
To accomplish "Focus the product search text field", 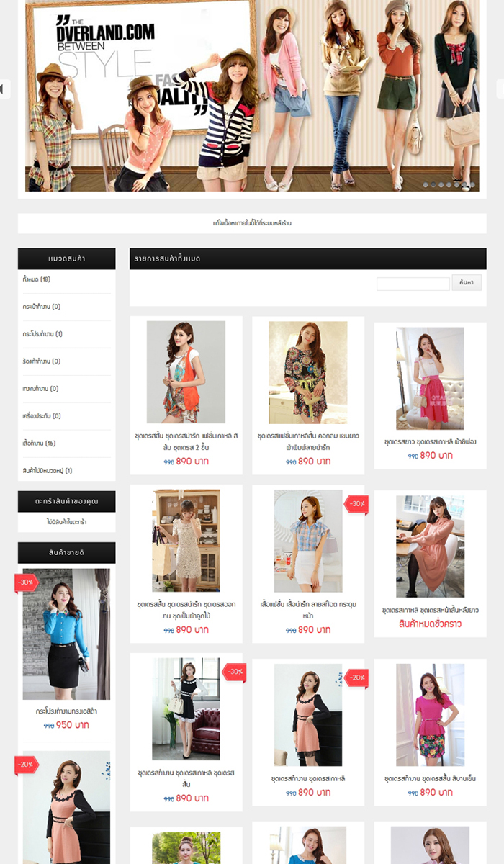I will (x=413, y=284).
